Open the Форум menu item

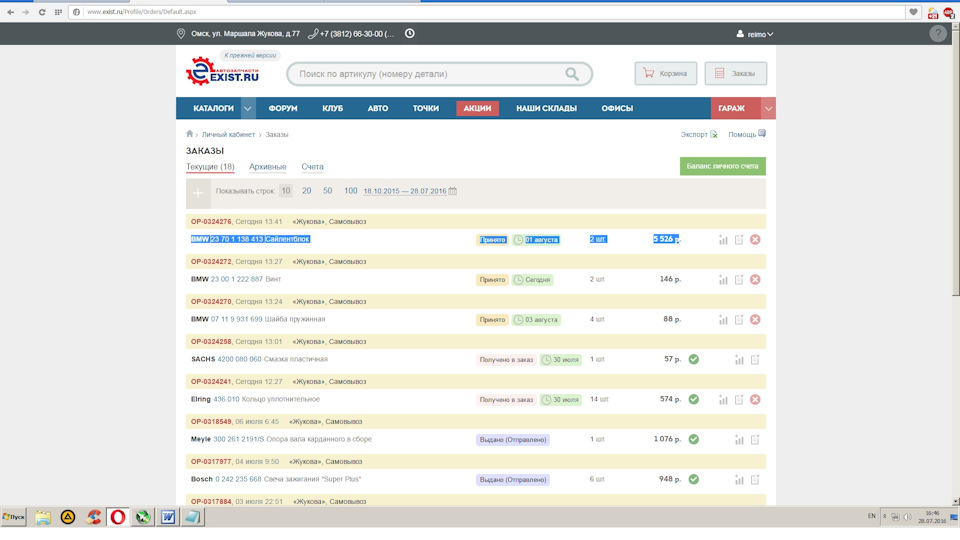(x=283, y=108)
